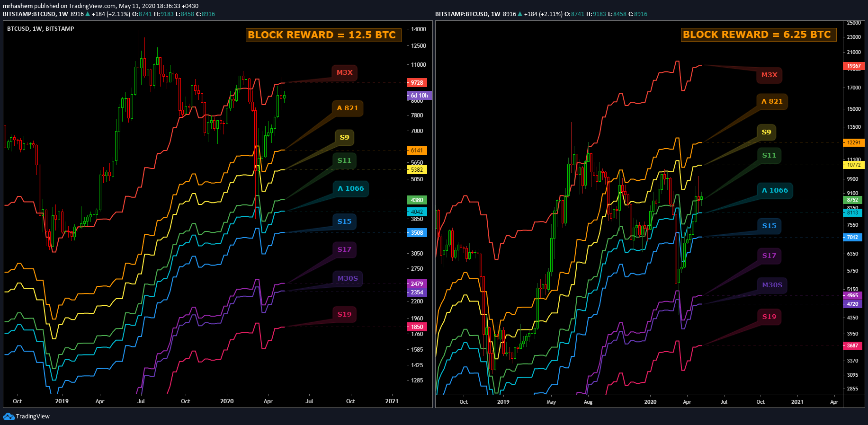This screenshot has height=425, width=868.
Task: Pick S17 label in the 6.25 BTC chart
Action: 769,256
